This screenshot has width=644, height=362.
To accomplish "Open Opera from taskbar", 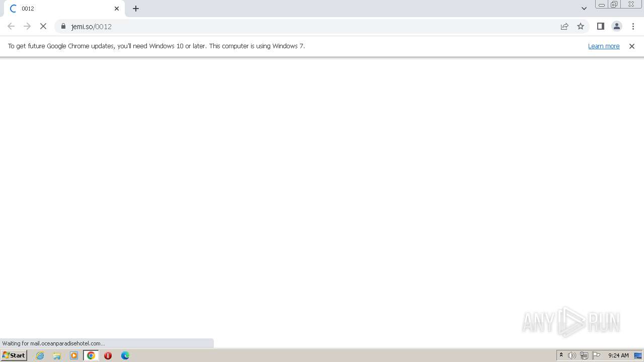I will (108, 355).
